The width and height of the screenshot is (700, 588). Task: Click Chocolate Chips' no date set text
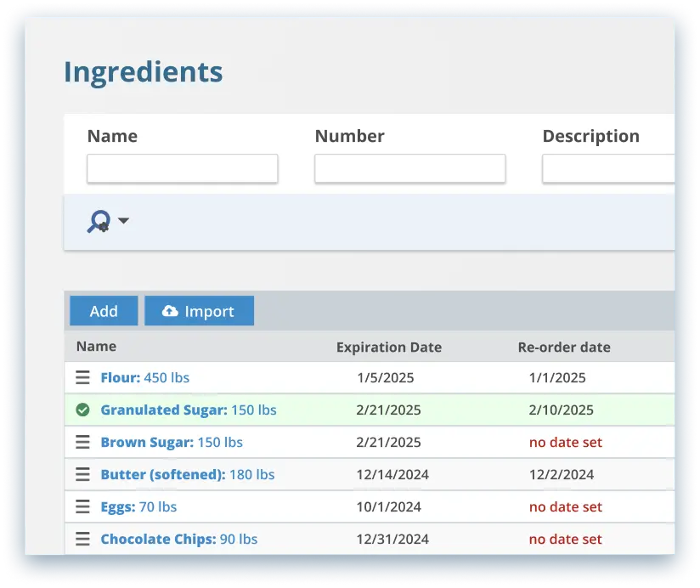tap(566, 539)
